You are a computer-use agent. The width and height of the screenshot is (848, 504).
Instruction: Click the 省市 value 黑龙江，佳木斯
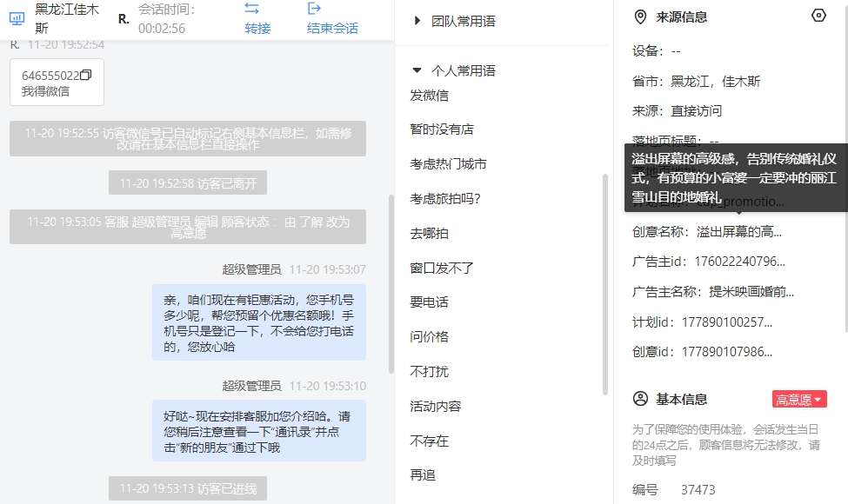[x=716, y=82]
